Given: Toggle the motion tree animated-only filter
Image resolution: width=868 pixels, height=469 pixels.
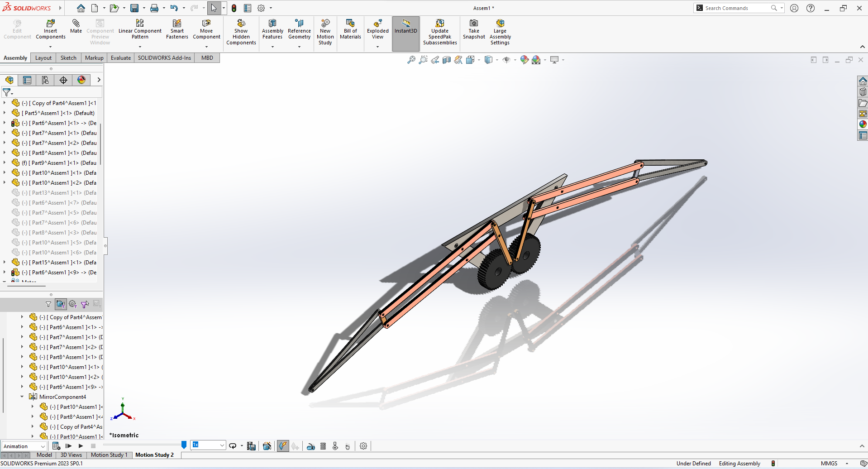Looking at the screenshot, I should point(61,304).
